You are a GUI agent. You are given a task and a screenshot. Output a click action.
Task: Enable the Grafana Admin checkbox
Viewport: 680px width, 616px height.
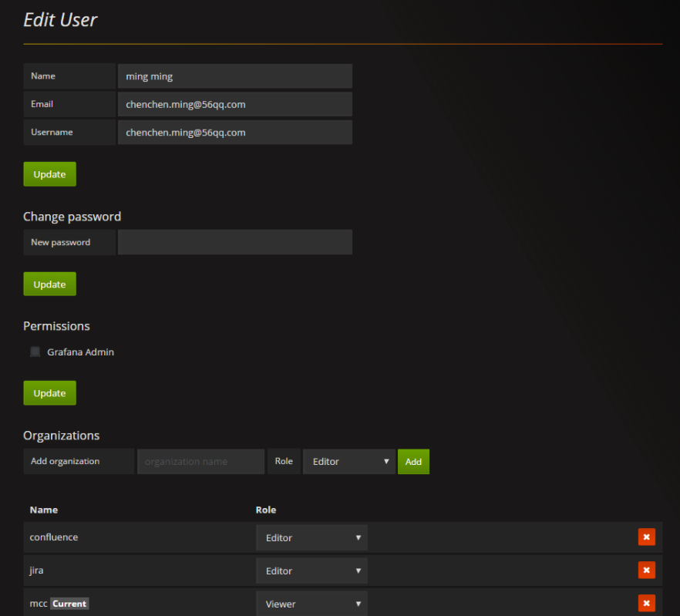(x=35, y=352)
